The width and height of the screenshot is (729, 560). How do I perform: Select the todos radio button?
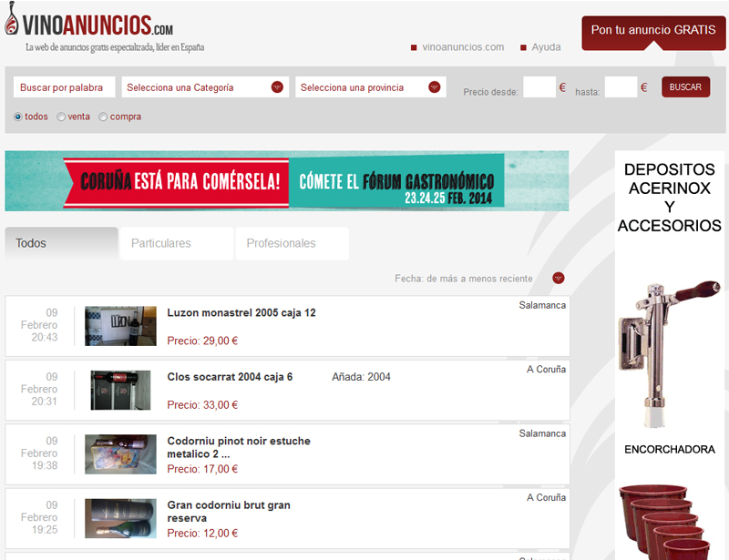click(17, 117)
